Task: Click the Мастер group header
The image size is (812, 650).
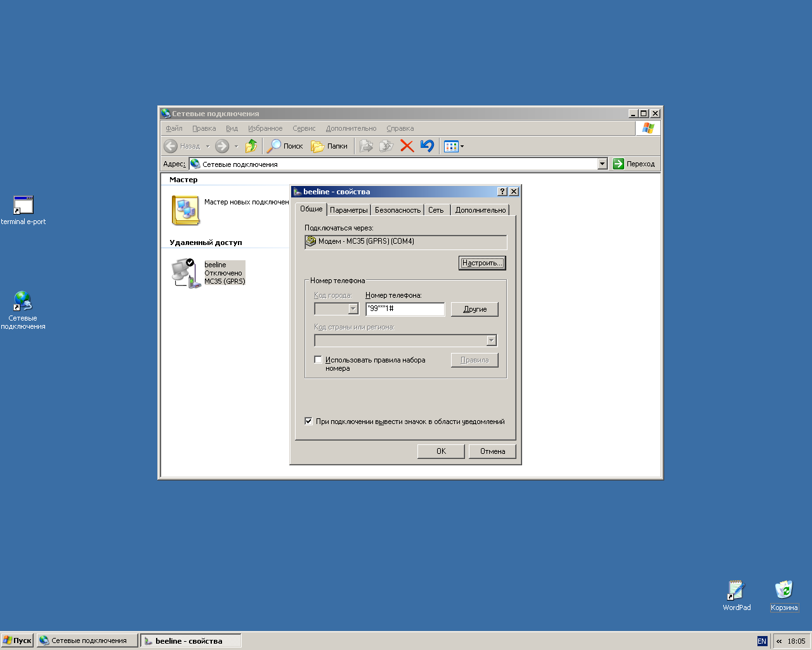Action: [183, 180]
